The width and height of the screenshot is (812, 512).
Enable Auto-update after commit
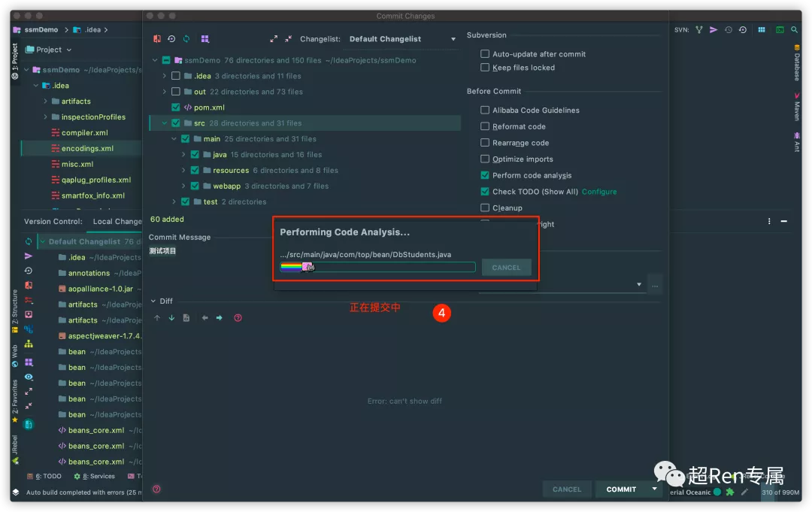pos(485,53)
